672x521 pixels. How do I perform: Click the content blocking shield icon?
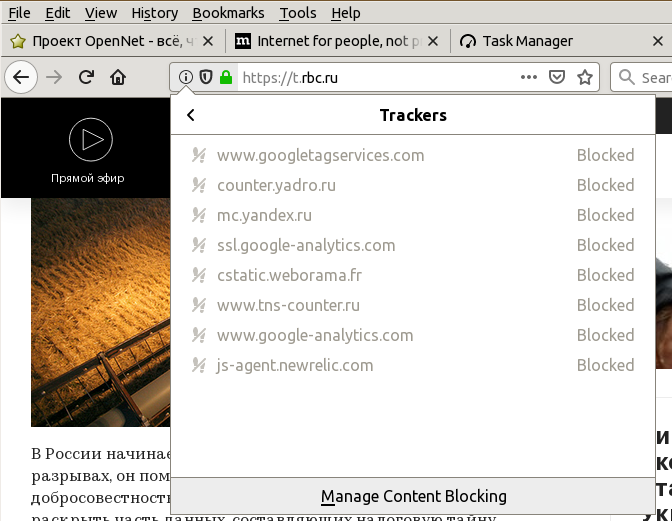206,77
